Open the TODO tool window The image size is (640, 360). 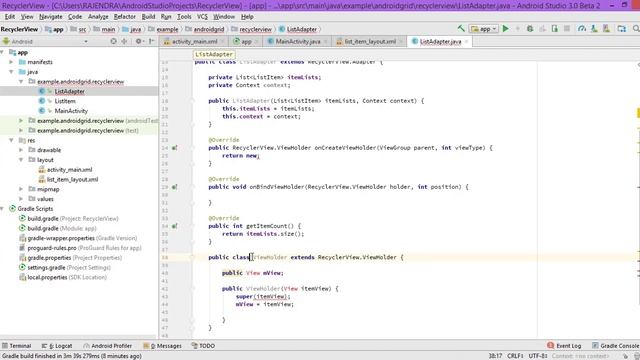(x=203, y=346)
